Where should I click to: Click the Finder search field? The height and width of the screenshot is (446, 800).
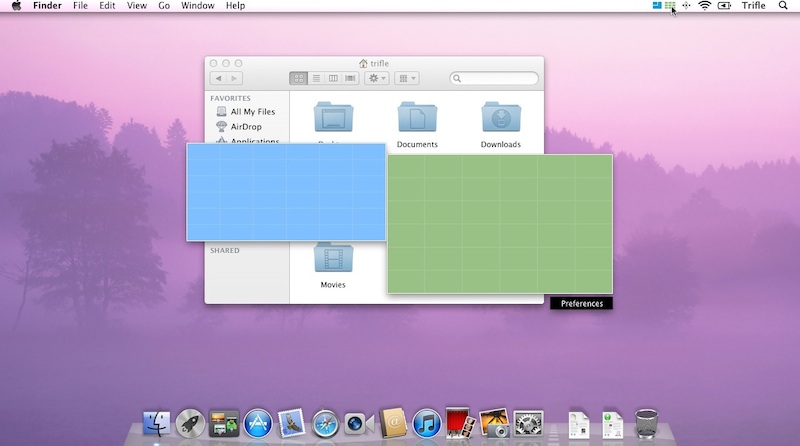coord(497,78)
